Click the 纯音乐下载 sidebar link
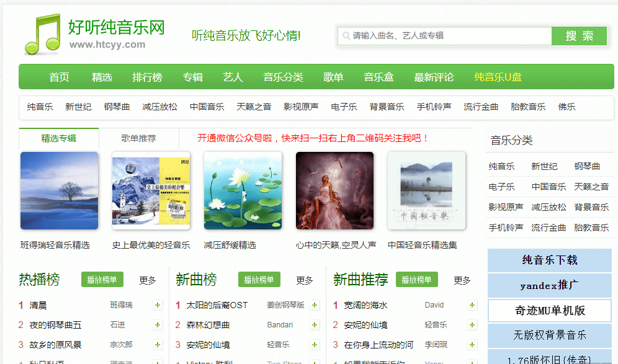The image size is (618, 364). pos(549,260)
